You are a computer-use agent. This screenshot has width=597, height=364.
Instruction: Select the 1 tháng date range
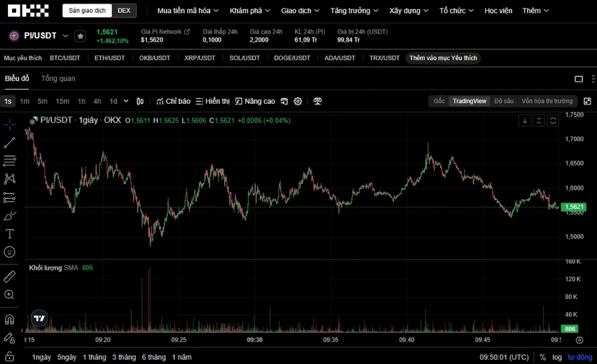coord(94,357)
